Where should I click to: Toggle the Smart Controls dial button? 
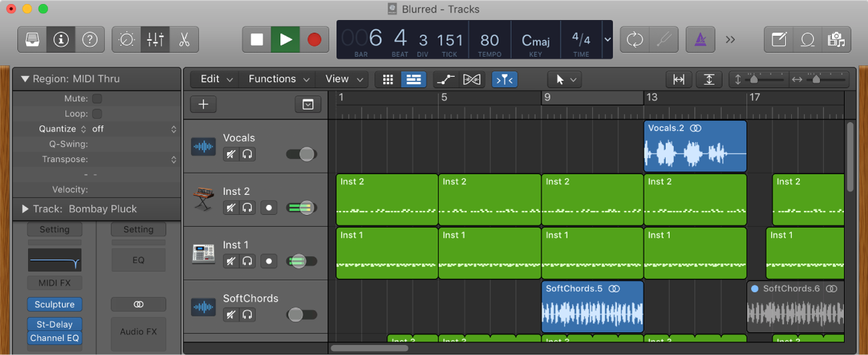point(126,40)
